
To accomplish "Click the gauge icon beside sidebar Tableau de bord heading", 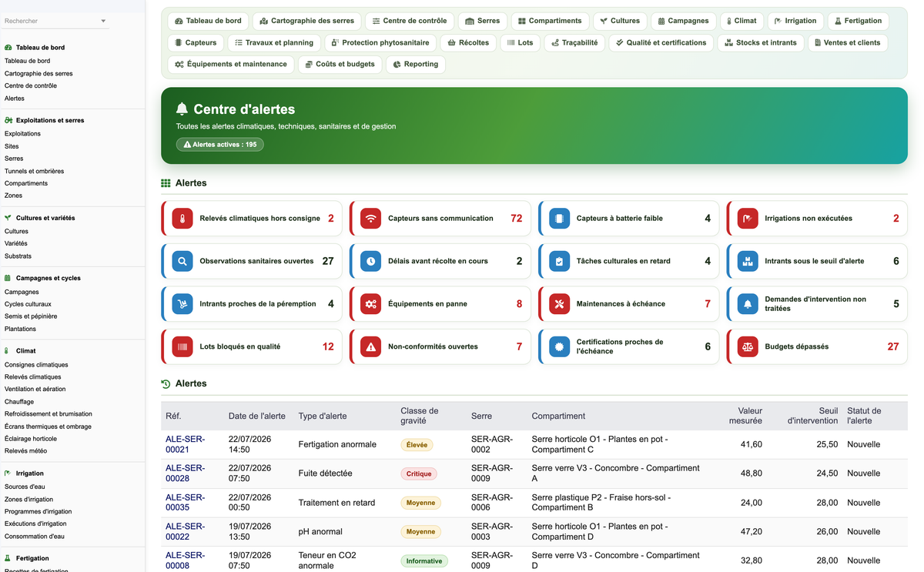I will point(8,48).
